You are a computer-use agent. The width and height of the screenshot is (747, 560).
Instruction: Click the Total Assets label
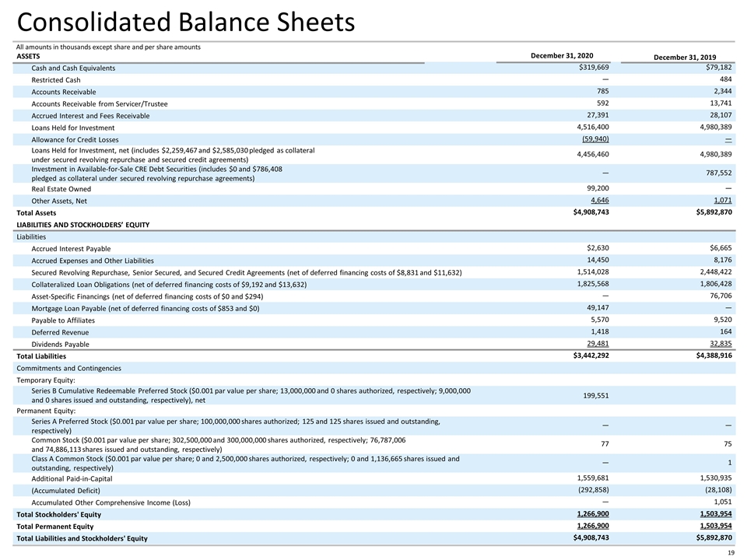(x=37, y=213)
